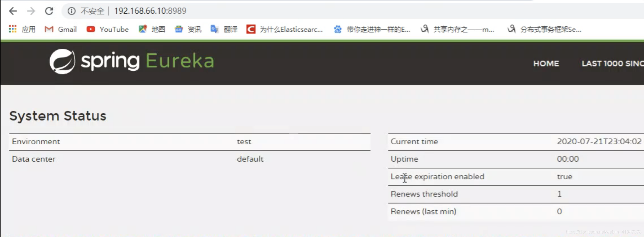The width and height of the screenshot is (644, 237).
Task: Open the YouTube bookmark
Action: click(114, 29)
